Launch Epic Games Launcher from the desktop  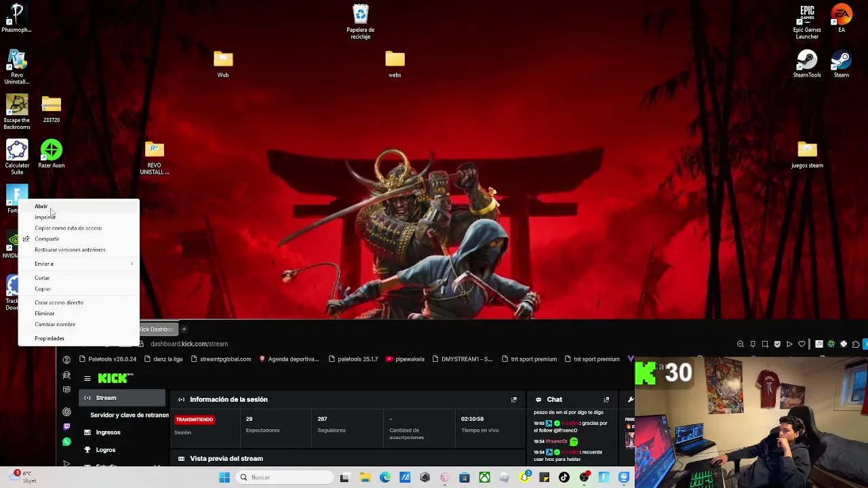[x=807, y=22]
